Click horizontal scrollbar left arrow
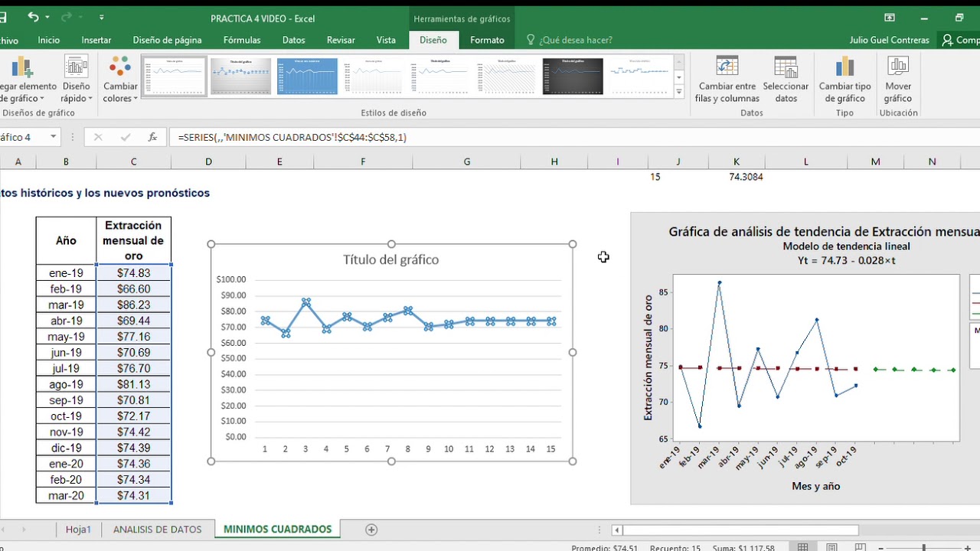The width and height of the screenshot is (980, 551). [x=616, y=530]
